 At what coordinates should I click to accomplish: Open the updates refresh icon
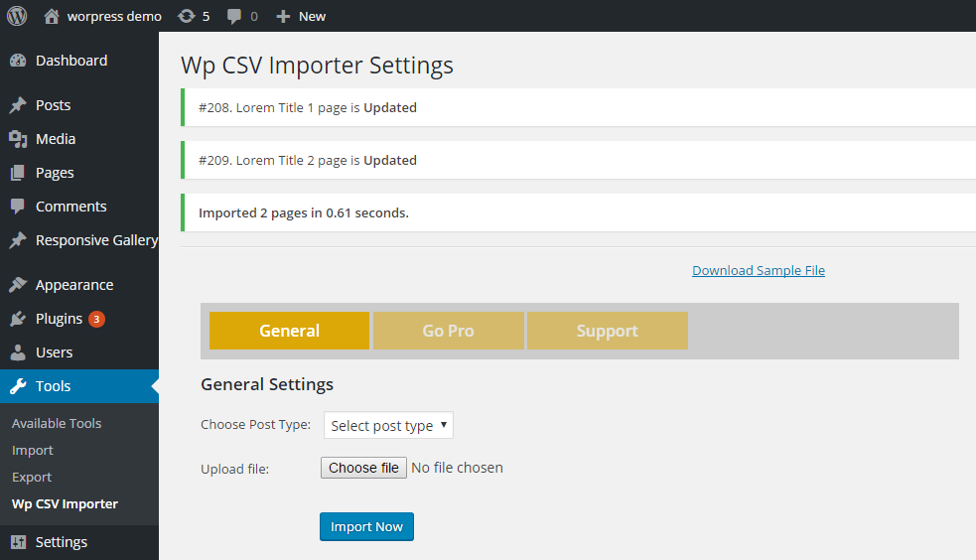(x=186, y=16)
